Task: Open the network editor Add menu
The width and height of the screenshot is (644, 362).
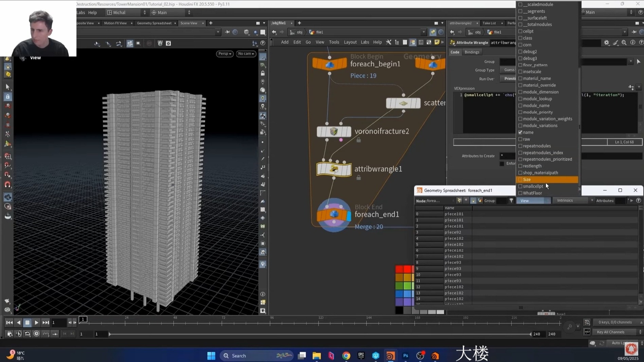Action: (284, 42)
